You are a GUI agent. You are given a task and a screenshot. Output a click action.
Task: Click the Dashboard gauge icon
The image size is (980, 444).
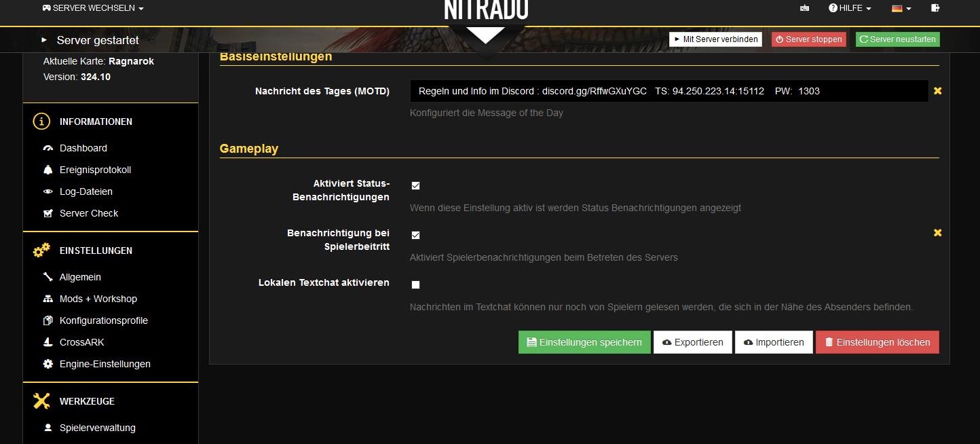[48, 148]
